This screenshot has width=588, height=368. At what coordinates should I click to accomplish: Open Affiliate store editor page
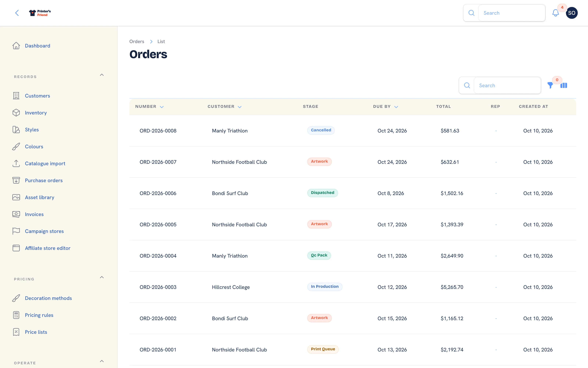tap(48, 248)
